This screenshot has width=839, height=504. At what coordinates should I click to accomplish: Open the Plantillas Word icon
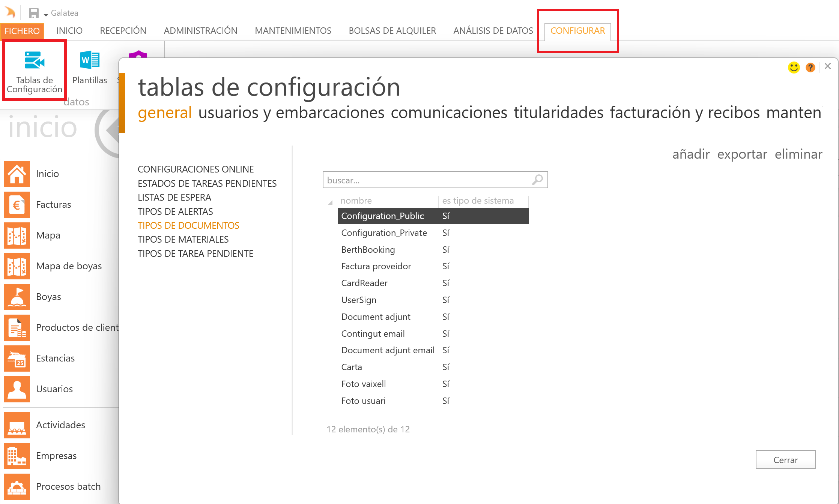(89, 61)
